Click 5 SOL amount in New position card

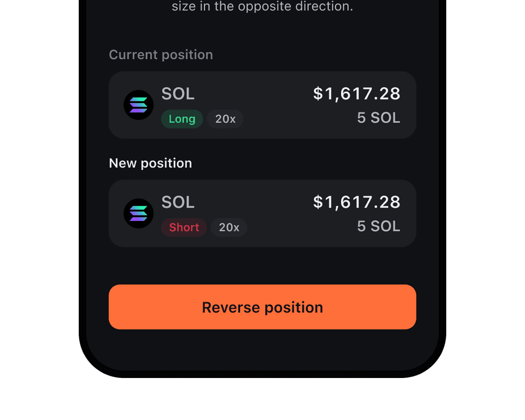coord(378,227)
